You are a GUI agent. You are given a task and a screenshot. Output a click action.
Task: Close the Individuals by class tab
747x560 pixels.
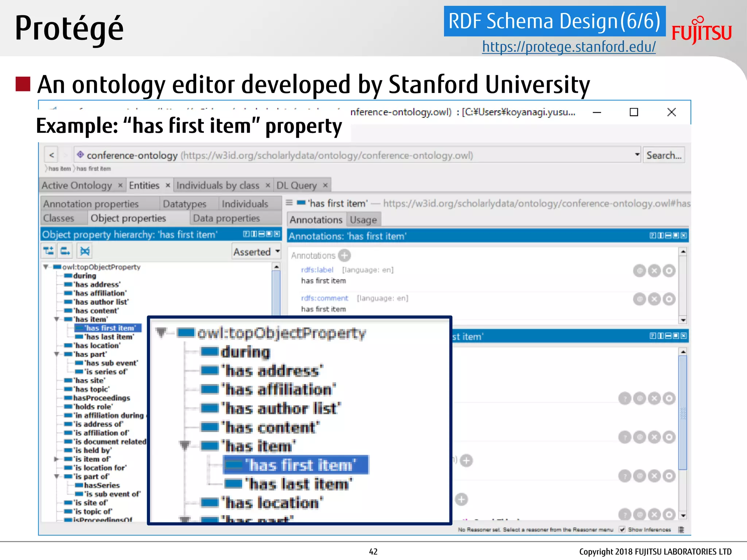tap(268, 185)
